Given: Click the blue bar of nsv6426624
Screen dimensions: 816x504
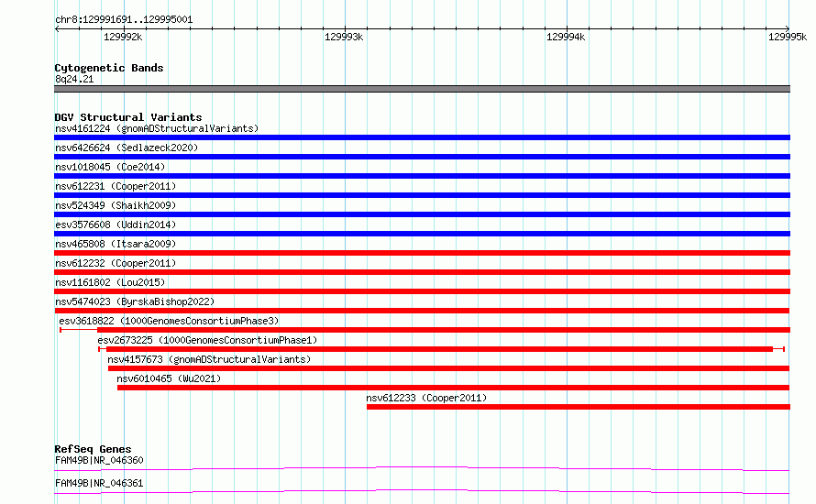Looking at the screenshot, I should click(422, 157).
